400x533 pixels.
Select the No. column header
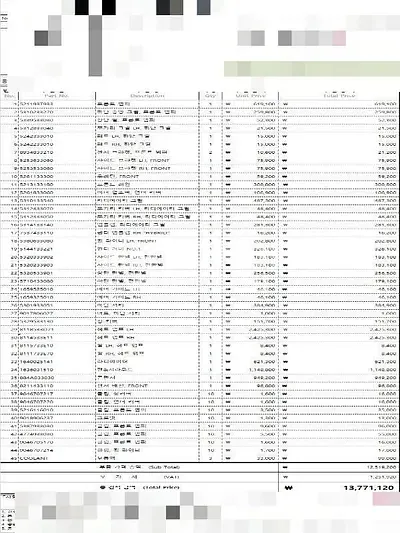pyautogui.click(x=9, y=96)
